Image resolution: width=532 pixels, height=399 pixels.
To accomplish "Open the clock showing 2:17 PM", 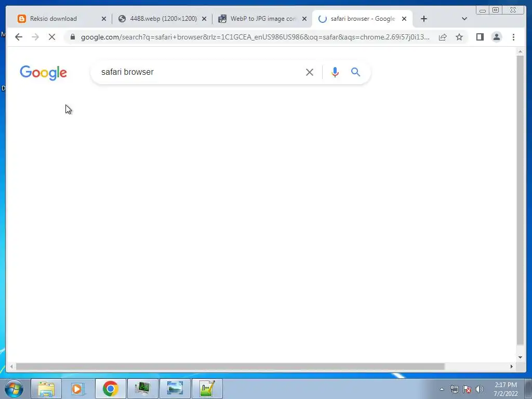I will pyautogui.click(x=506, y=389).
